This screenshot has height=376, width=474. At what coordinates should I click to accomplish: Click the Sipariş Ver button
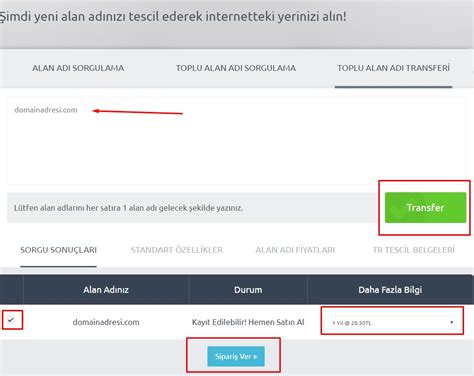point(236,356)
